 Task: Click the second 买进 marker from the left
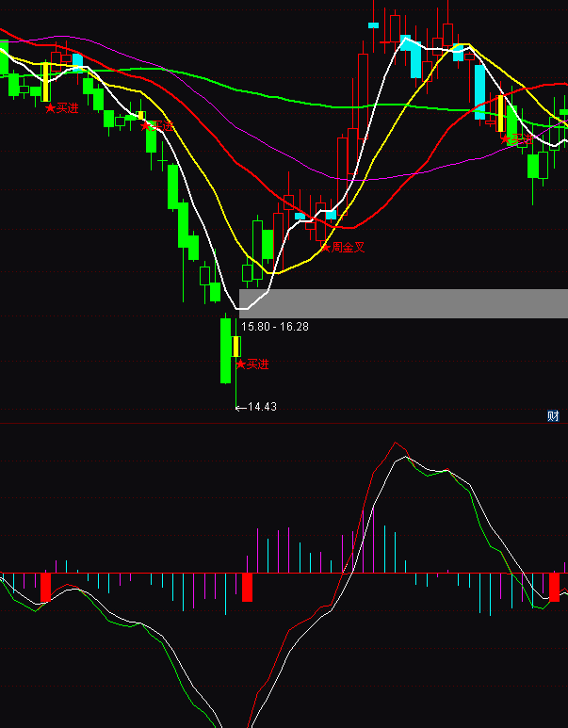point(156,125)
